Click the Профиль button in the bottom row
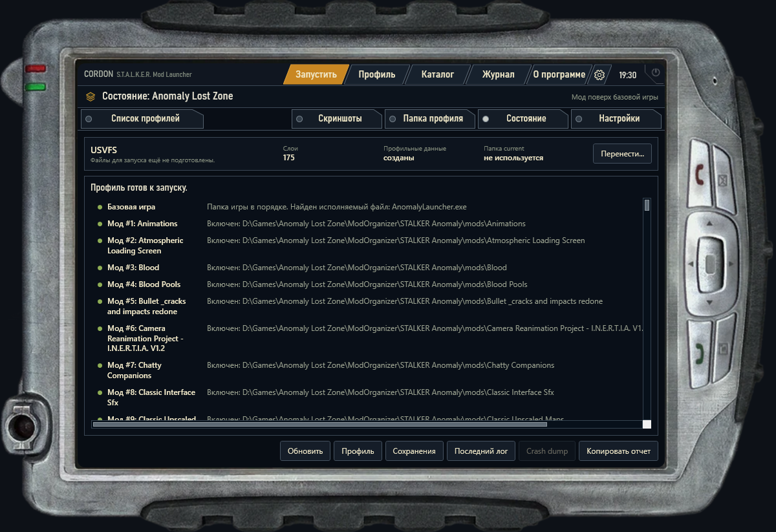Viewport: 776px width, 532px height. [x=358, y=451]
